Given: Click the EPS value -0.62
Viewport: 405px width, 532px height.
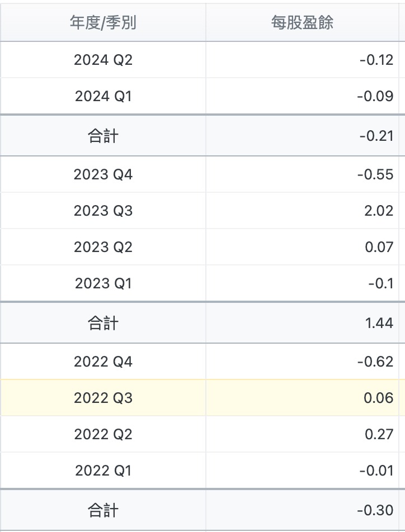Looking at the screenshot, I should (375, 362).
